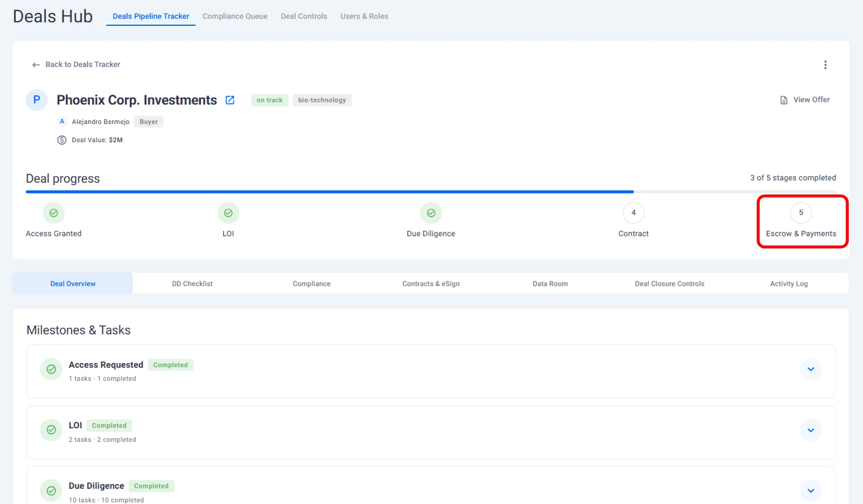Select stage 4 Contract circle
The height and width of the screenshot is (504, 863).
point(633,213)
